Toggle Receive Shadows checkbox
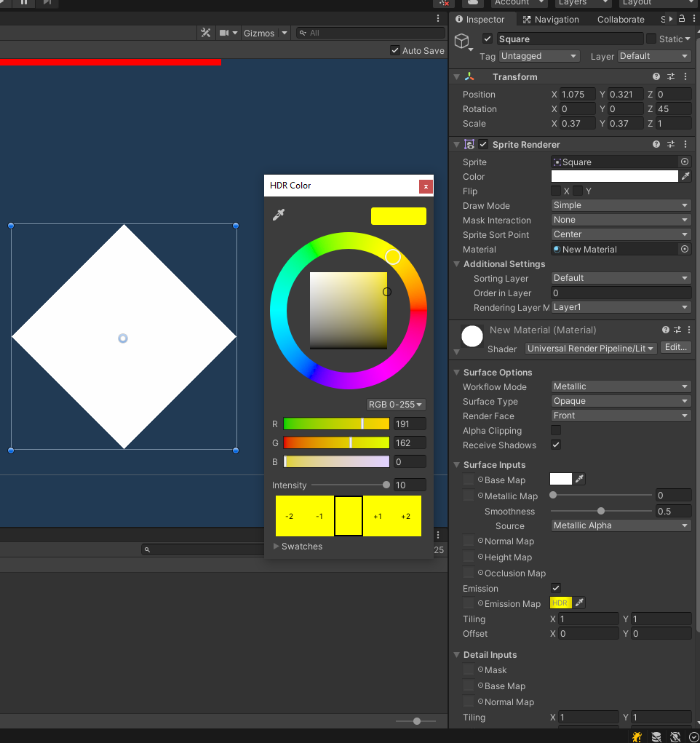The width and height of the screenshot is (700, 743). pos(556,445)
